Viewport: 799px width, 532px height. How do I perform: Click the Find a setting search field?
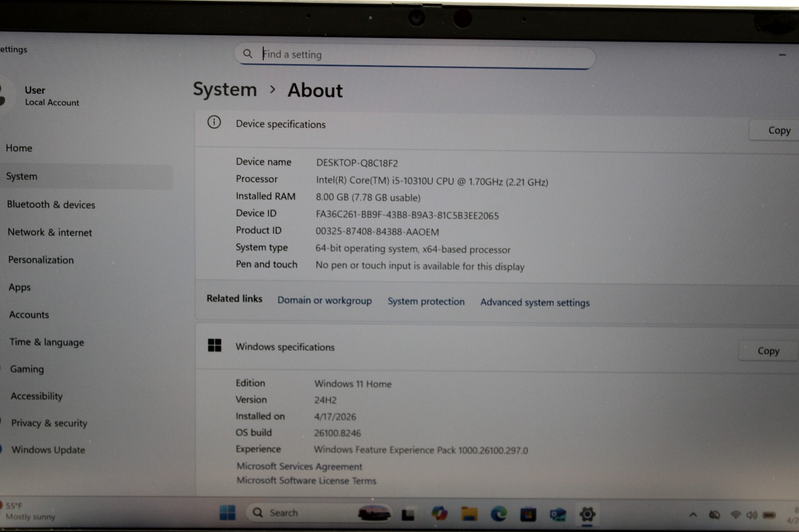tap(414, 55)
